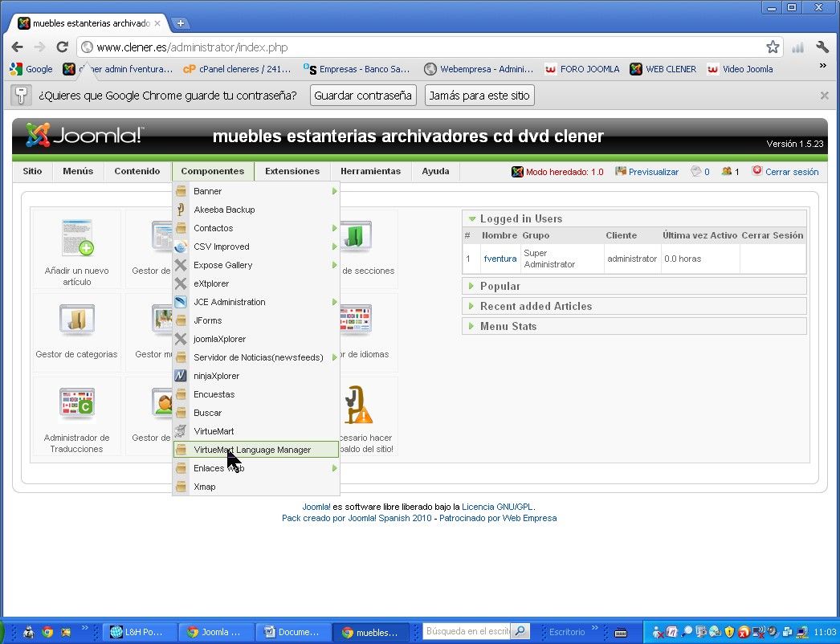Launch eXtplorer from the menu

click(x=256, y=283)
